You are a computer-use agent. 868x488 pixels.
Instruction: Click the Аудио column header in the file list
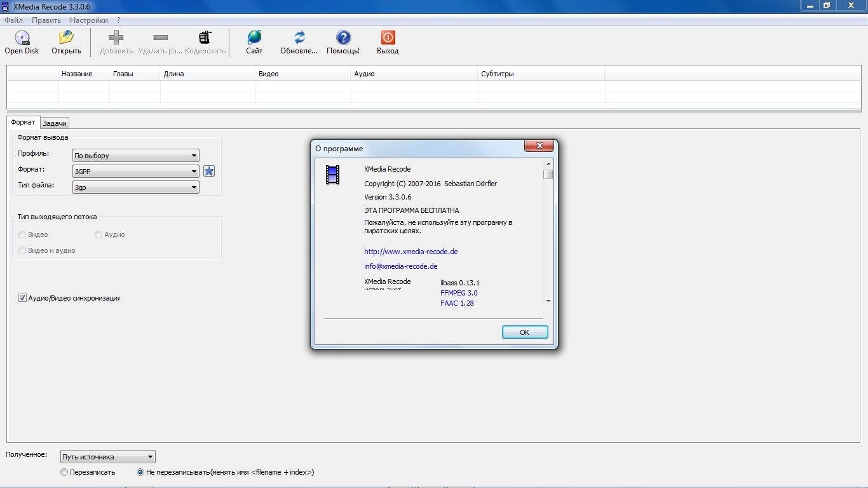click(x=414, y=74)
